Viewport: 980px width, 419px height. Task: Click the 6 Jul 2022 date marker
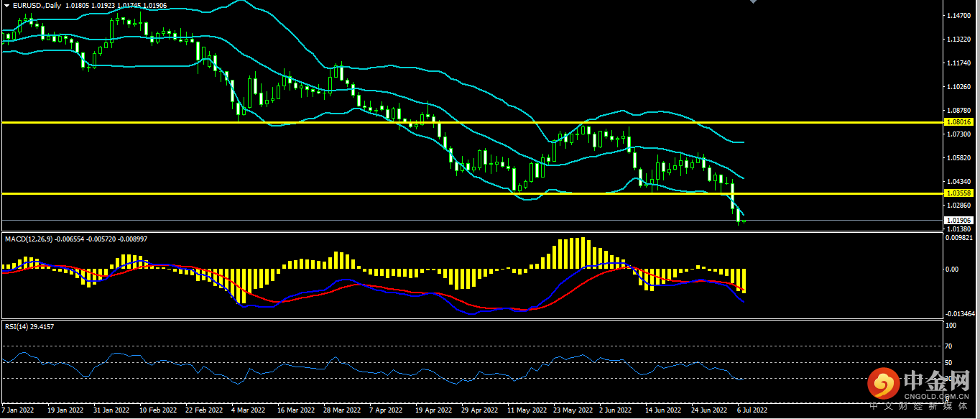(x=752, y=410)
